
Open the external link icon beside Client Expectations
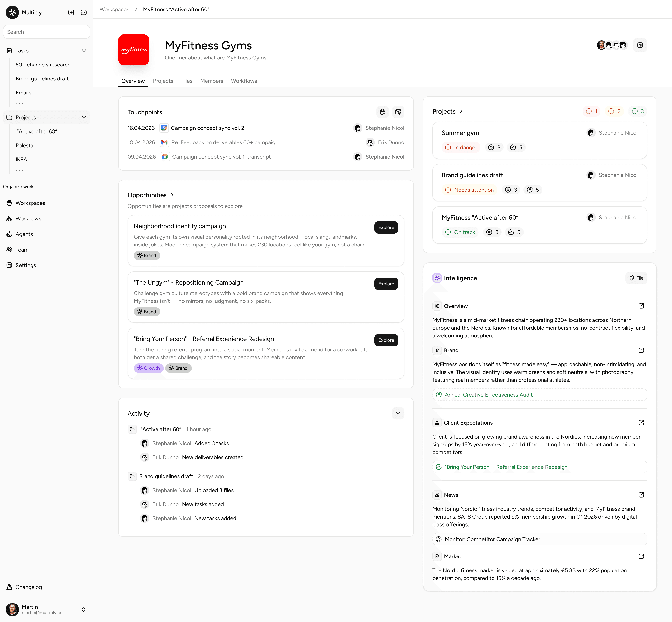tap(641, 422)
